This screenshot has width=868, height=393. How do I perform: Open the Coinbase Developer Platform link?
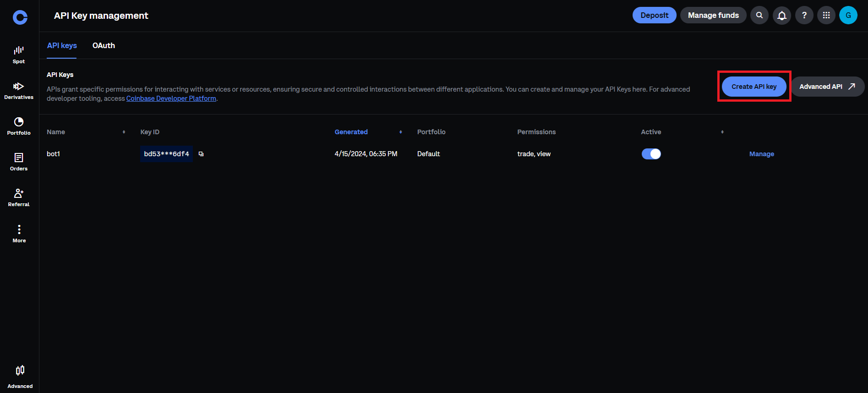coord(171,98)
